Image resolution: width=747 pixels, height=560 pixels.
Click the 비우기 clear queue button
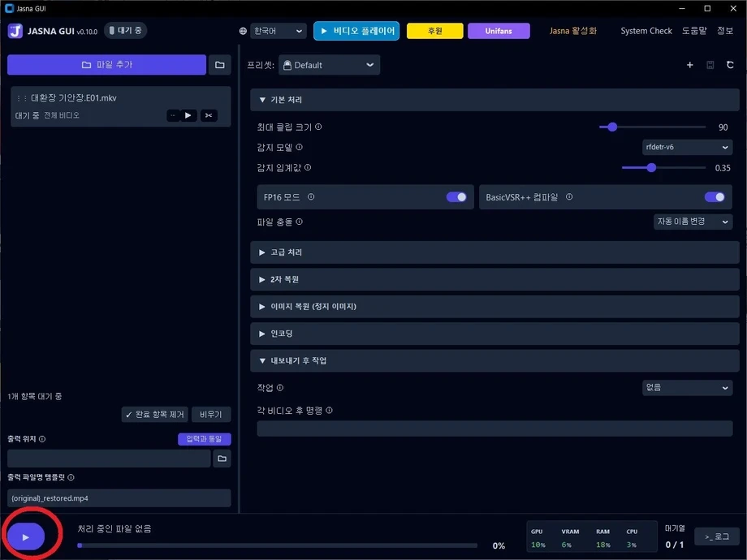point(211,414)
